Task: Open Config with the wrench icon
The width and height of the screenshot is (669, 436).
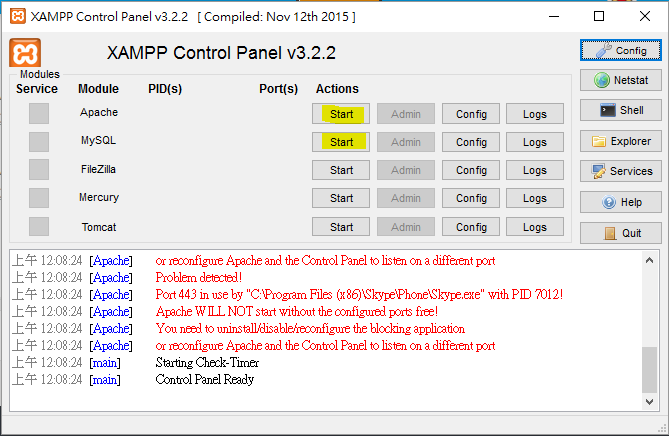Action: [620, 50]
